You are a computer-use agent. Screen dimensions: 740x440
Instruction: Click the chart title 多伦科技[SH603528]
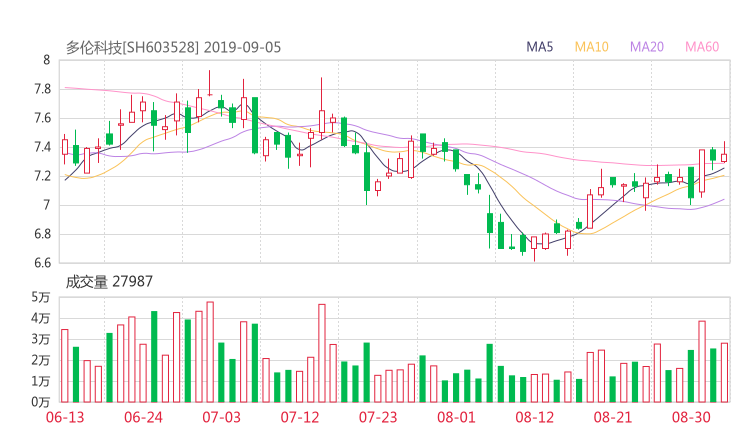[133, 47]
